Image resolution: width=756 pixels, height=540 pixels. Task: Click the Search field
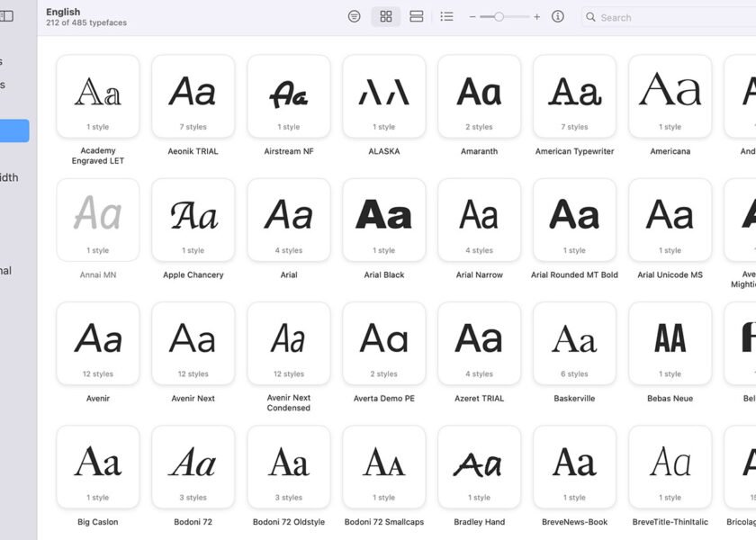(x=666, y=17)
